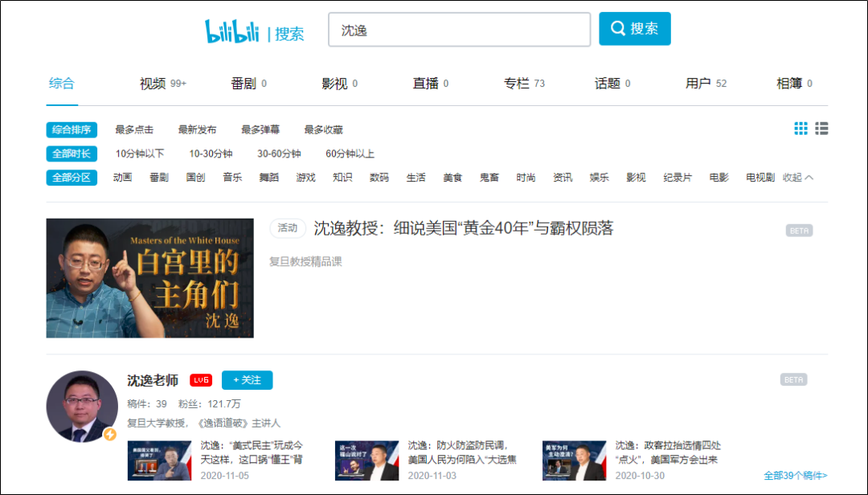Viewport: 868px width, 495px height.
Task: Click the LV6 level badge
Action: point(201,380)
